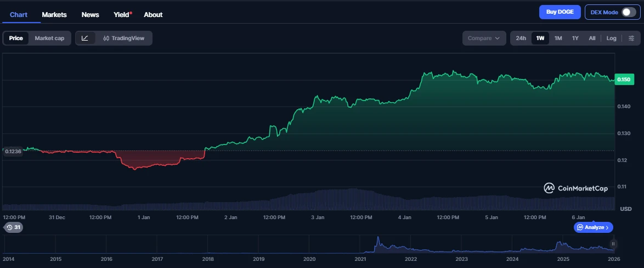The width and height of the screenshot is (644, 268).
Task: Open the Yield tab
Action: 122,15
